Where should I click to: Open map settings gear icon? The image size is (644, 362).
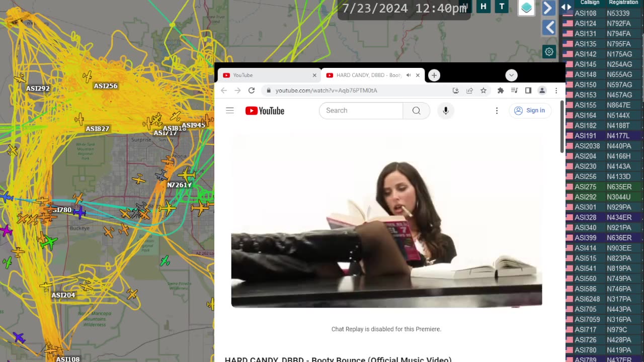pyautogui.click(x=549, y=51)
